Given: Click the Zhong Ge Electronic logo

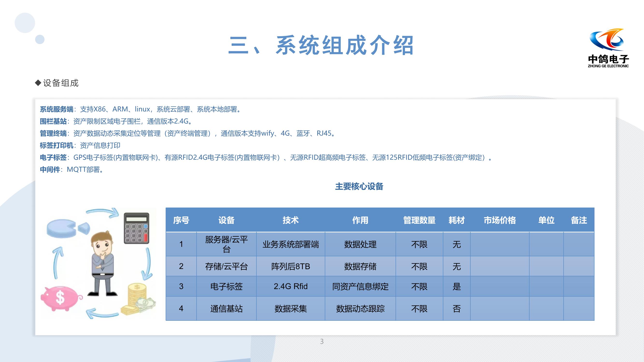Looking at the screenshot, I should point(608,48).
